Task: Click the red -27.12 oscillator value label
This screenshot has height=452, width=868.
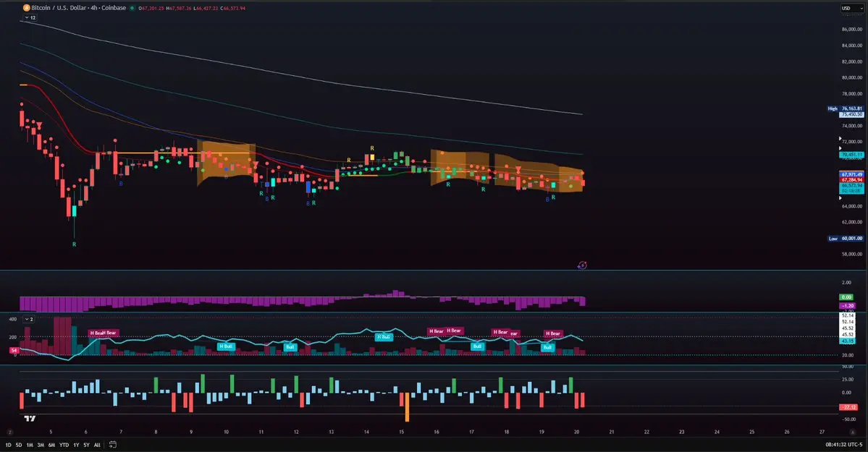Action: (848, 407)
